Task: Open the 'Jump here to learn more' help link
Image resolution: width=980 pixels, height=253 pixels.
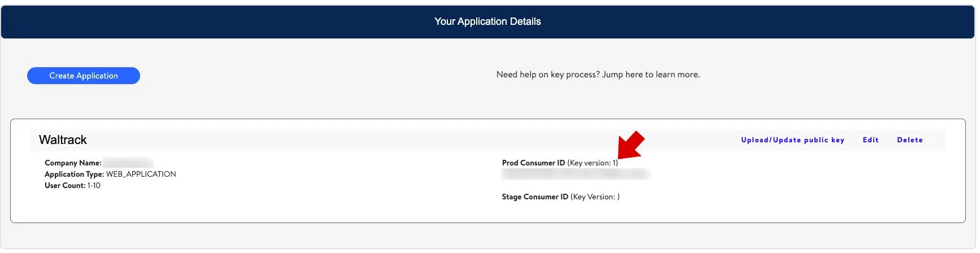Action: pos(651,75)
